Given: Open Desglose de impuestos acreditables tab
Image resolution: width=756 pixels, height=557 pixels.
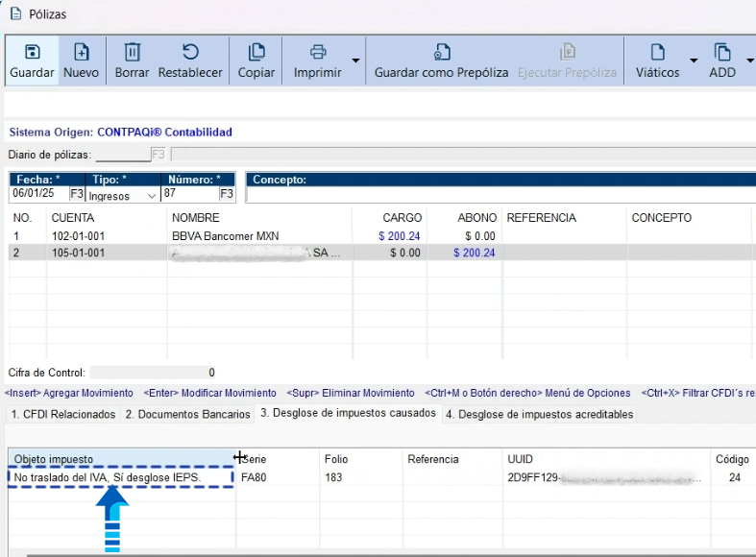Looking at the screenshot, I should (x=539, y=414).
